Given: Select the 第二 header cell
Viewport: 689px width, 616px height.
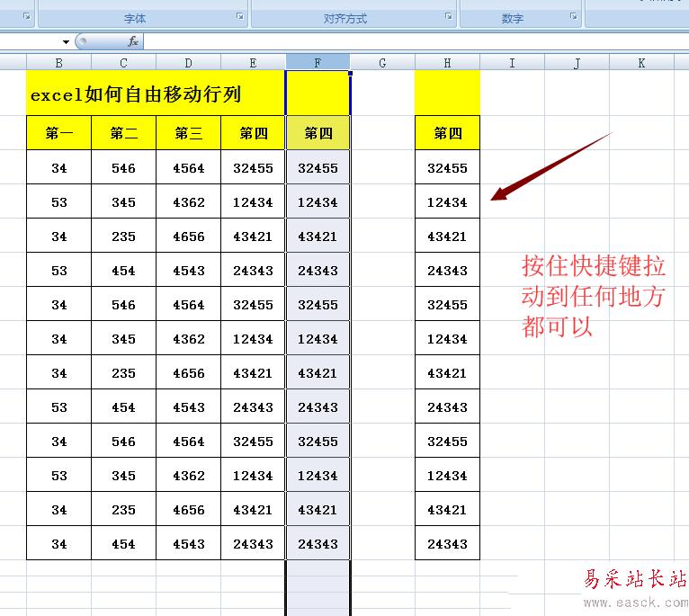Looking at the screenshot, I should 123,133.
